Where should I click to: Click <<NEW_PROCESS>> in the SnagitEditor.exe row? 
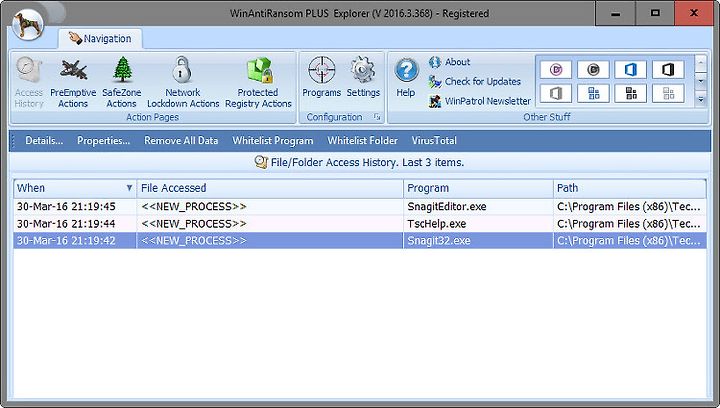pos(194,207)
